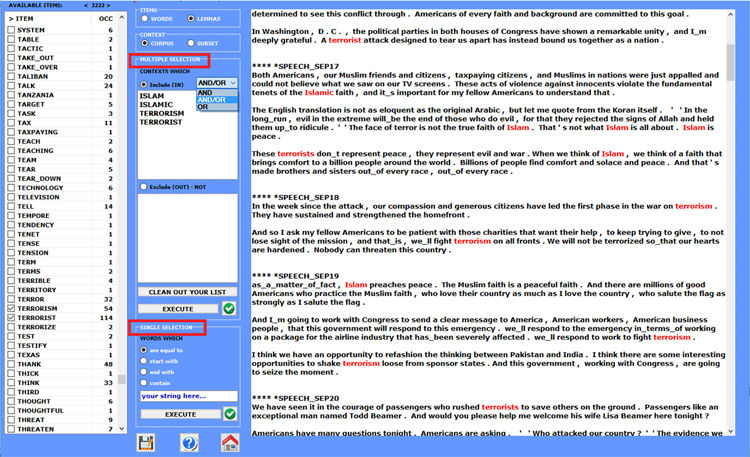The width and height of the screenshot is (750, 457).
Task: Click the OCC column header
Action: click(105, 19)
